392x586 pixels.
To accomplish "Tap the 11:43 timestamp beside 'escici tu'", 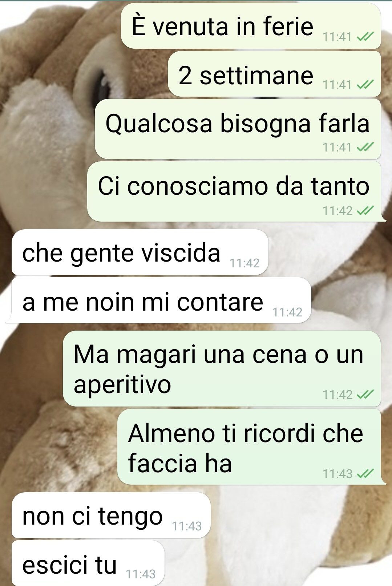I will (x=141, y=574).
